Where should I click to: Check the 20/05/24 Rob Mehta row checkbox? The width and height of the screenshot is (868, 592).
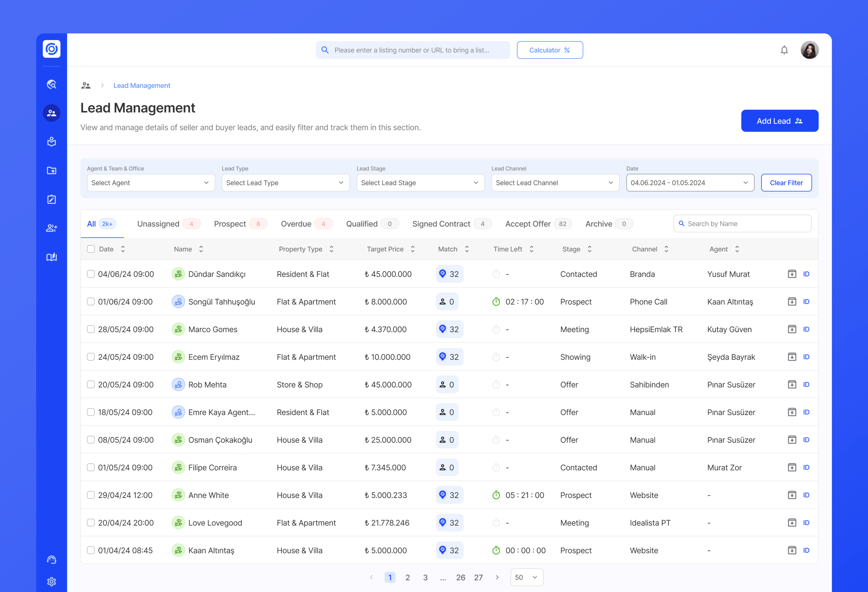pos(91,384)
